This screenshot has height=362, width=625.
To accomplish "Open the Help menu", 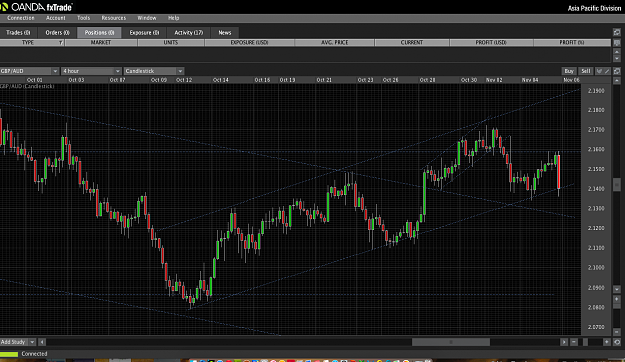I will 173,18.
